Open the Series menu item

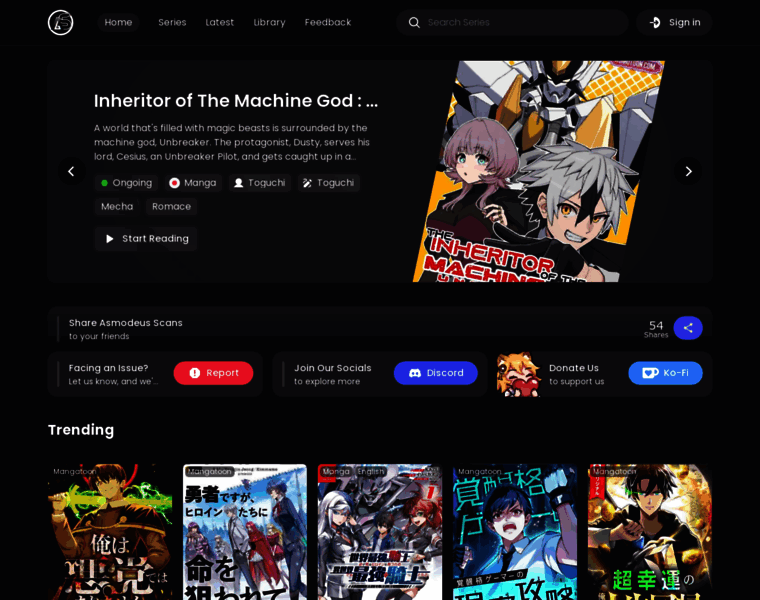(x=172, y=22)
